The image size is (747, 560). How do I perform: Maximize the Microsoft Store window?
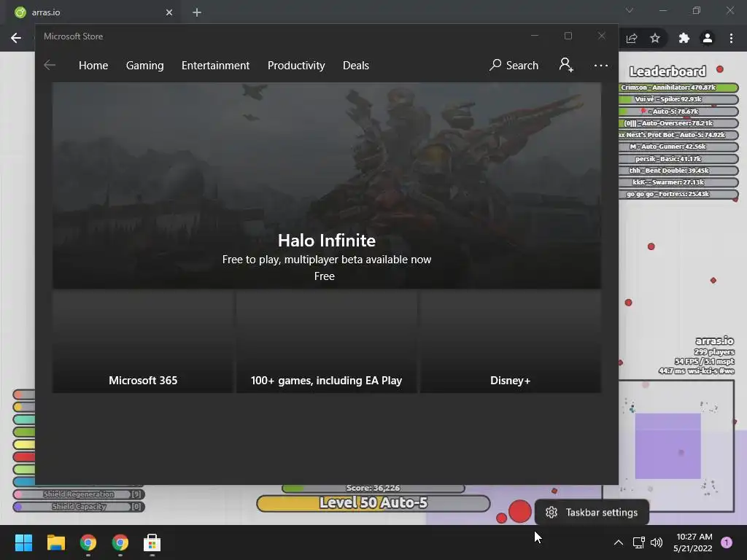coord(568,36)
